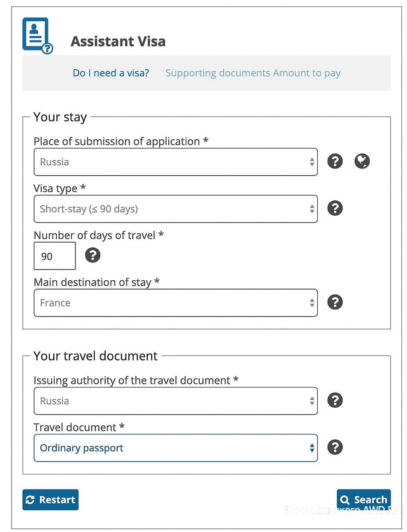Image resolution: width=407 pixels, height=532 pixels.
Task: Click the number of days input field
Action: (x=55, y=256)
